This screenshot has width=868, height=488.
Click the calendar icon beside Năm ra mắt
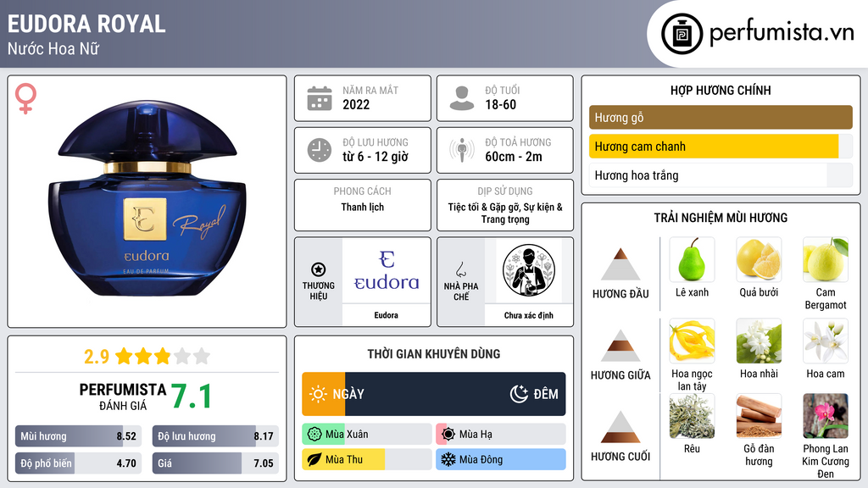pos(320,98)
